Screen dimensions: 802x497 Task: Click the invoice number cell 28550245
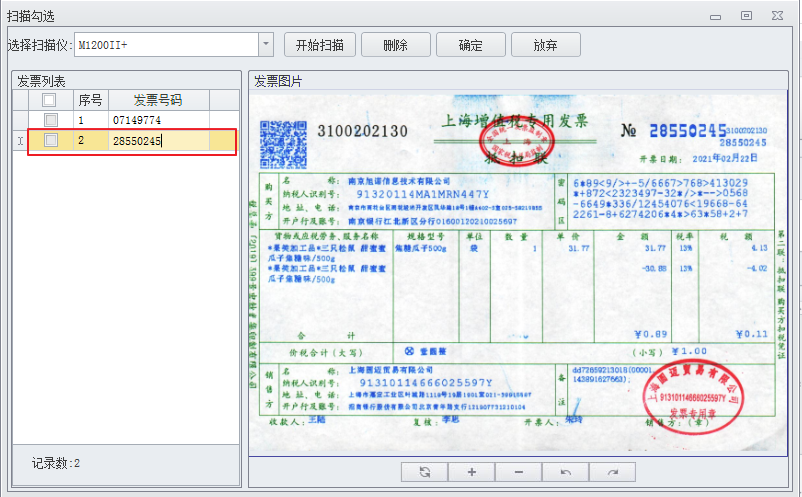159,141
